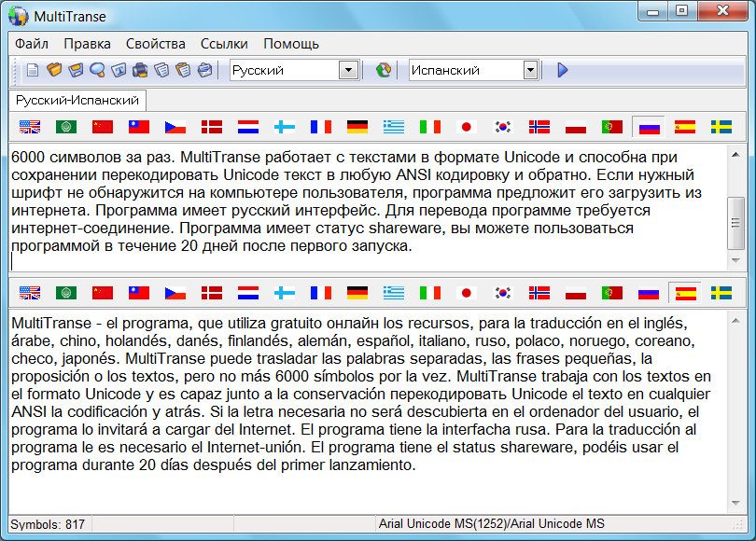The width and height of the screenshot is (756, 541).
Task: Select Dutch flag in target language row
Action: (248, 292)
